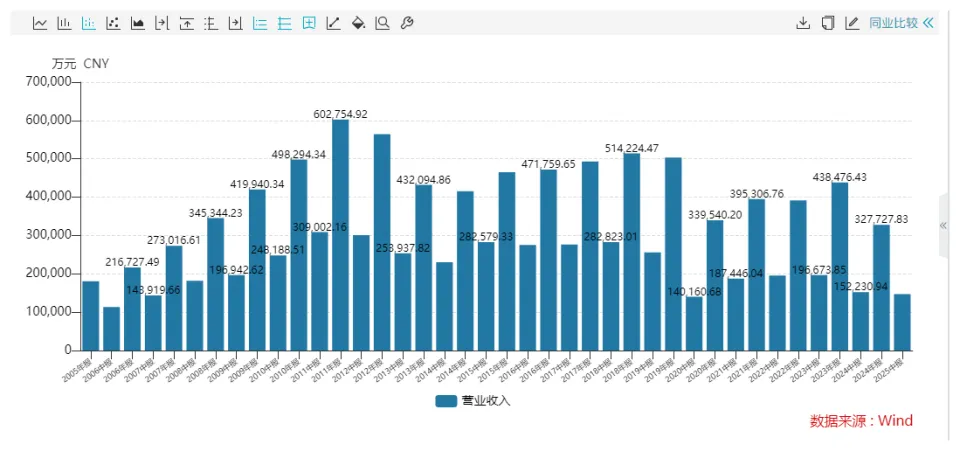Toggle the highlighted list-lines display option
The width and height of the screenshot is (960, 472).
260,23
